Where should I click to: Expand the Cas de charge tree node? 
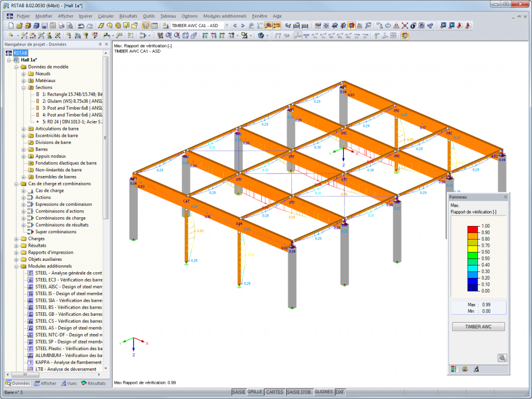24,191
